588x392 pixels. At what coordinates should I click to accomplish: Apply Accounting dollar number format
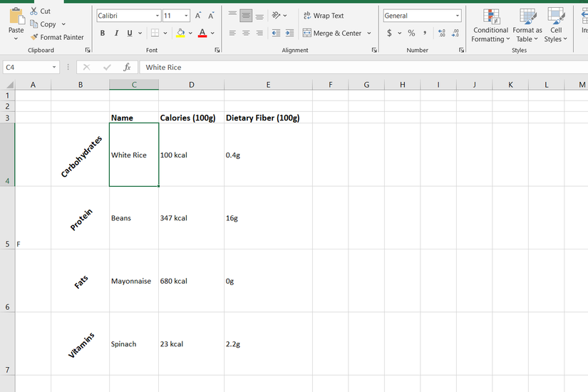pyautogui.click(x=390, y=33)
